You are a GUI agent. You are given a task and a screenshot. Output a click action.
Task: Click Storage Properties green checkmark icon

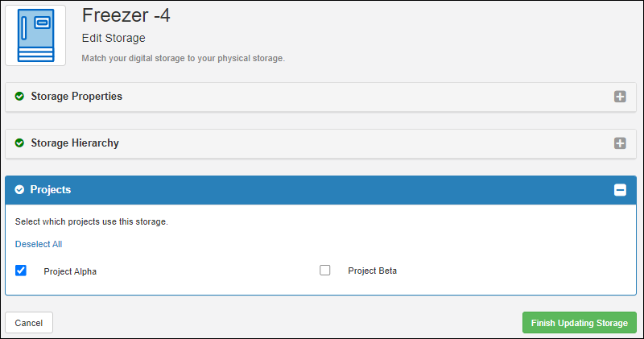(x=19, y=96)
